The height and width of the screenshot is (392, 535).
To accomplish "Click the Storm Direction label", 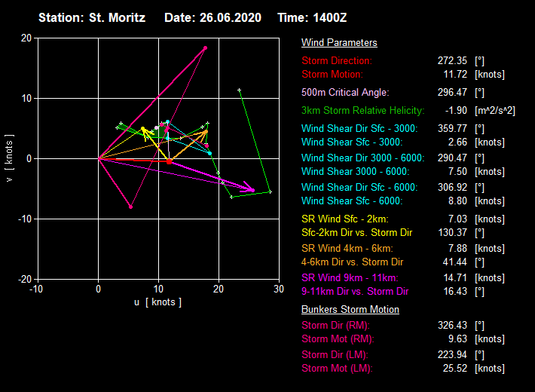I will click(x=337, y=60).
